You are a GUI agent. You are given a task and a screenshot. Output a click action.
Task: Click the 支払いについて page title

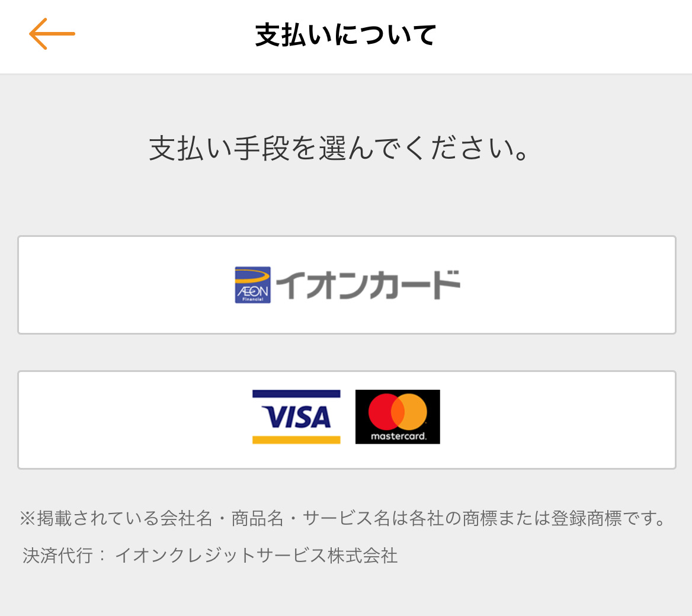[x=346, y=35]
